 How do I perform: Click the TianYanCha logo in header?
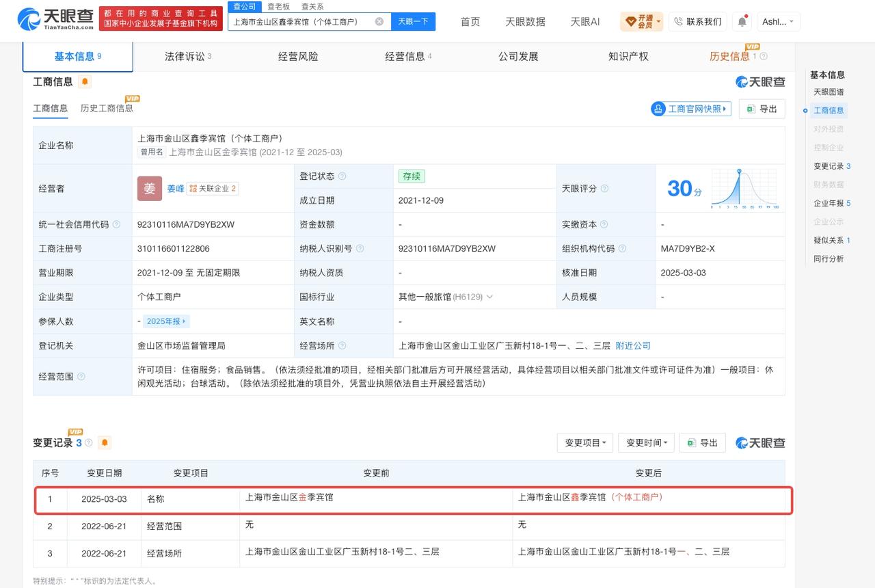56,20
